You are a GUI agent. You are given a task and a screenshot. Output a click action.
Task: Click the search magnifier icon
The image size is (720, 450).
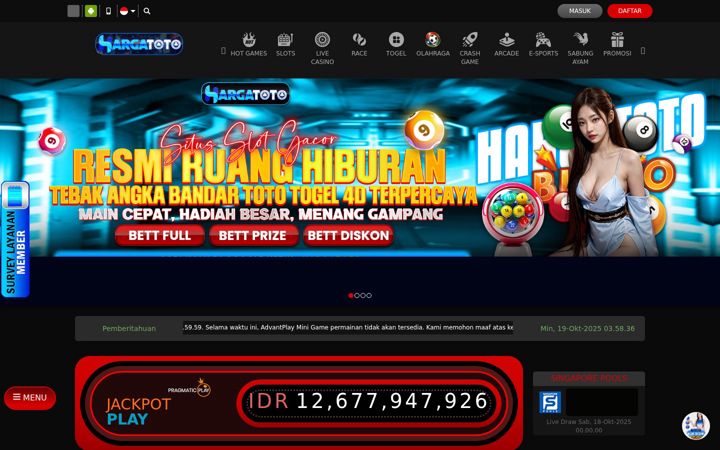147,11
